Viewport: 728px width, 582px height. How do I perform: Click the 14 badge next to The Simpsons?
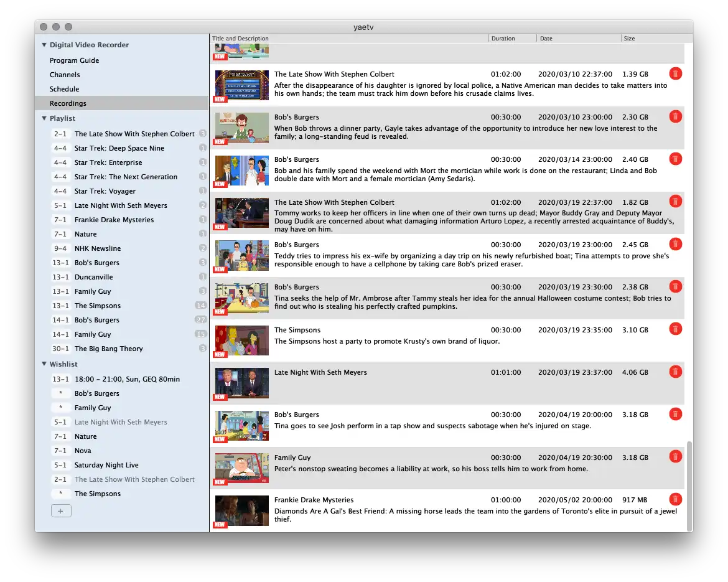(200, 306)
